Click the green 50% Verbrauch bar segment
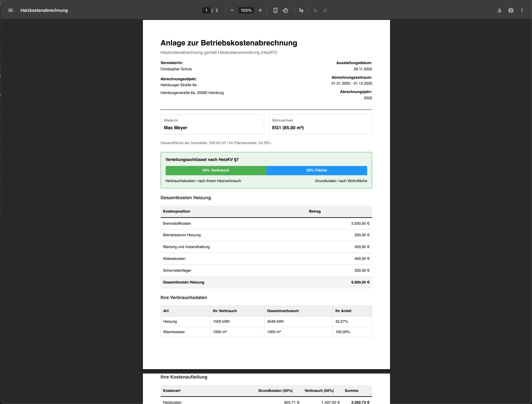Viewport: 532px width, 404px height. 216,170
